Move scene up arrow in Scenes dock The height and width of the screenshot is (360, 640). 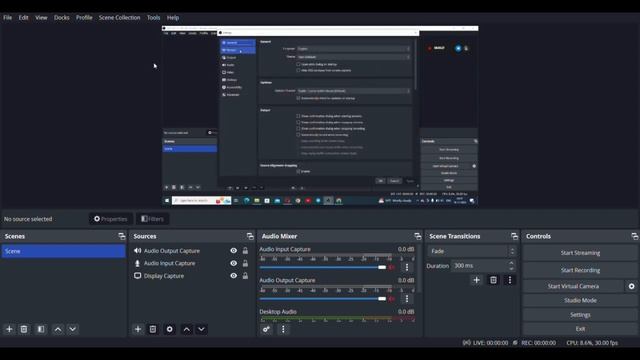coord(58,329)
